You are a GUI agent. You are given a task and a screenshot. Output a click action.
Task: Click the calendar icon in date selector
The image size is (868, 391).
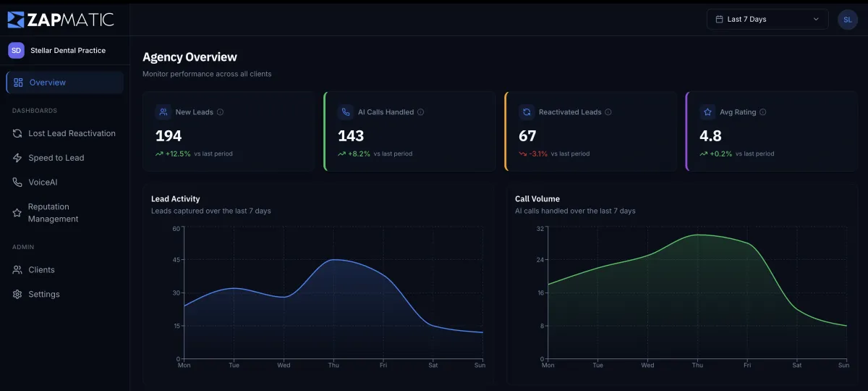pos(719,20)
